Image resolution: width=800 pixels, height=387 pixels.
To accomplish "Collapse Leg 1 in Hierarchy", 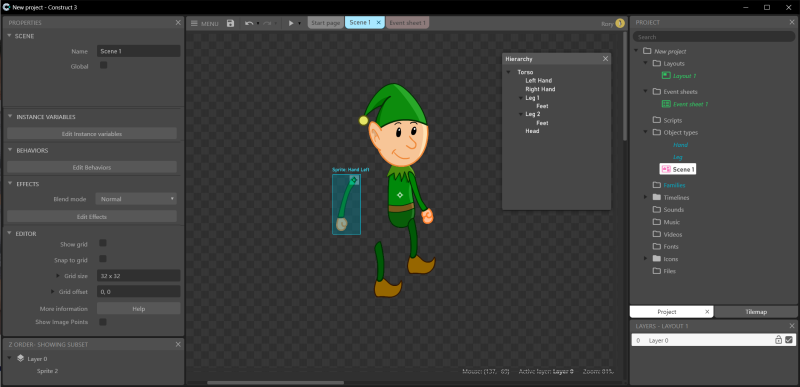I will (520, 98).
